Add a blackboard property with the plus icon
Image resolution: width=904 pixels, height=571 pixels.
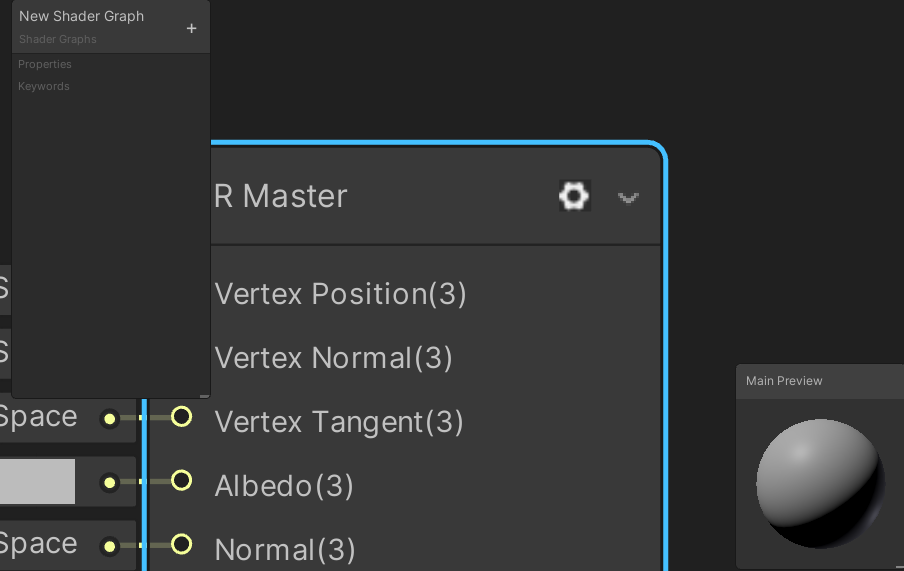[x=191, y=28]
